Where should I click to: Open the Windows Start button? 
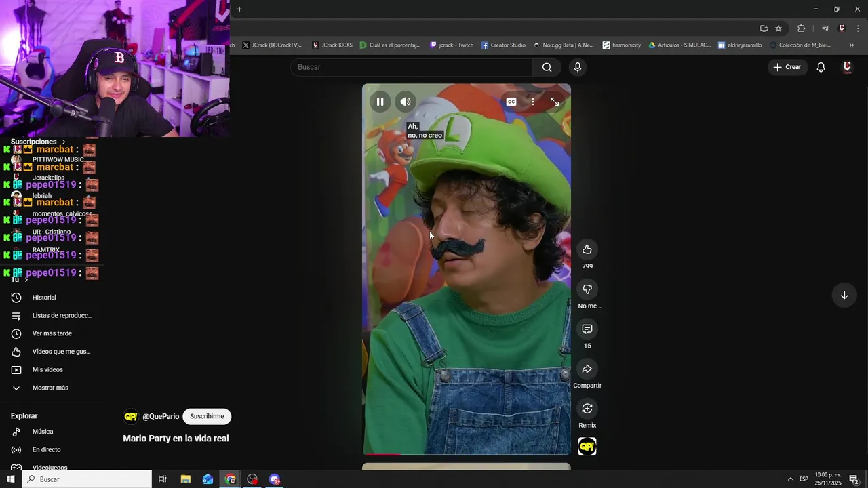[x=10, y=479]
